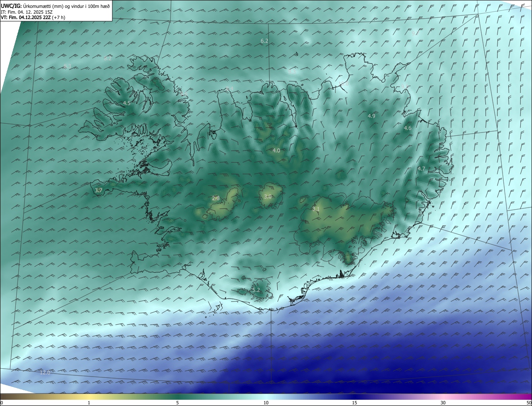
Task: Click the colorbar tick labeled 1
Action: (89, 403)
